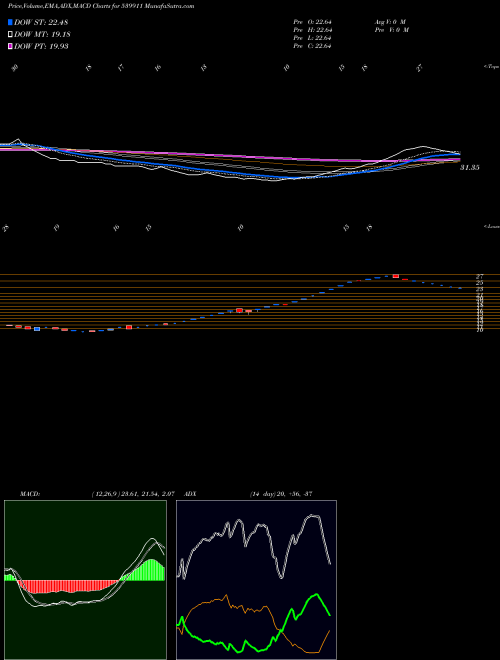Click the '<Tops' axis label
Image resolution: width=500 pixels, height=660 pixels.
(492, 67)
